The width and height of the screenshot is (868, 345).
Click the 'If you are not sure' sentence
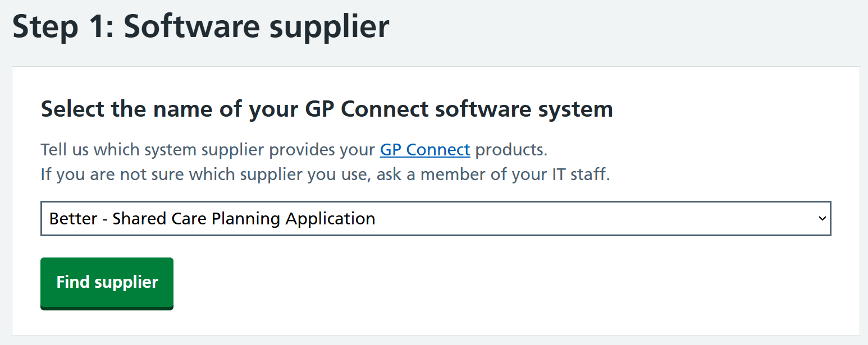tap(325, 174)
